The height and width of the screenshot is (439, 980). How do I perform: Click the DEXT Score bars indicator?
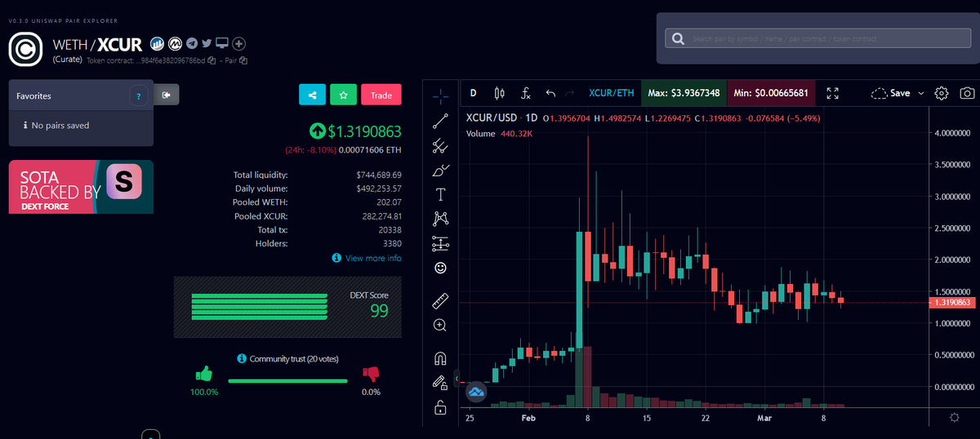259,307
